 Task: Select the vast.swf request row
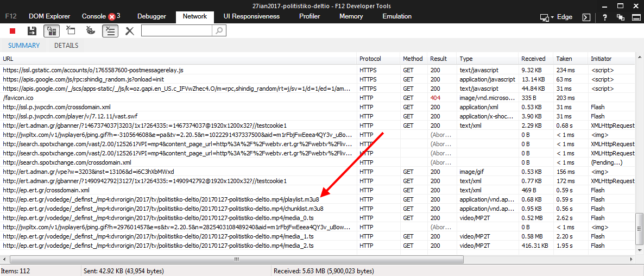pyautogui.click(x=318, y=116)
